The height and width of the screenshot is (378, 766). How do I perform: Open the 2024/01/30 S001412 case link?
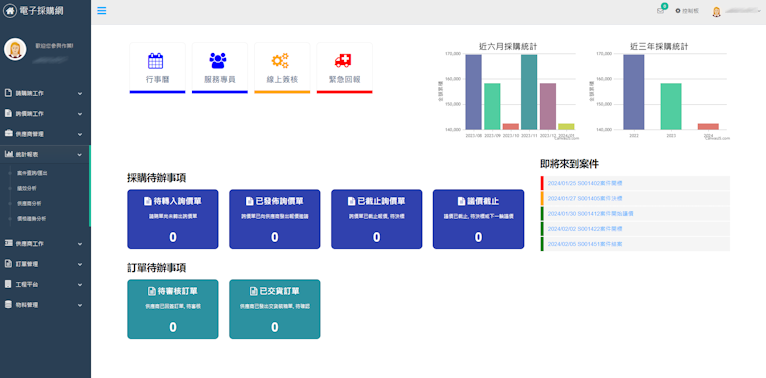(591, 213)
